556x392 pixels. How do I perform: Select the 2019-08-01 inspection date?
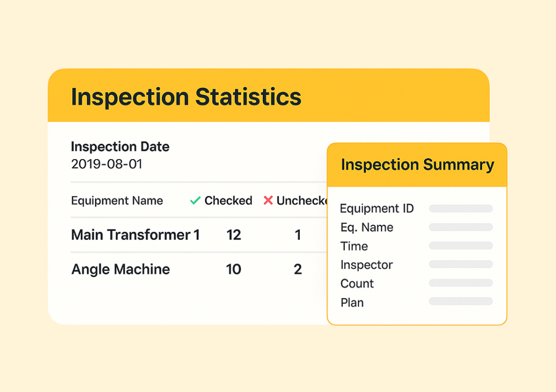pos(106,164)
